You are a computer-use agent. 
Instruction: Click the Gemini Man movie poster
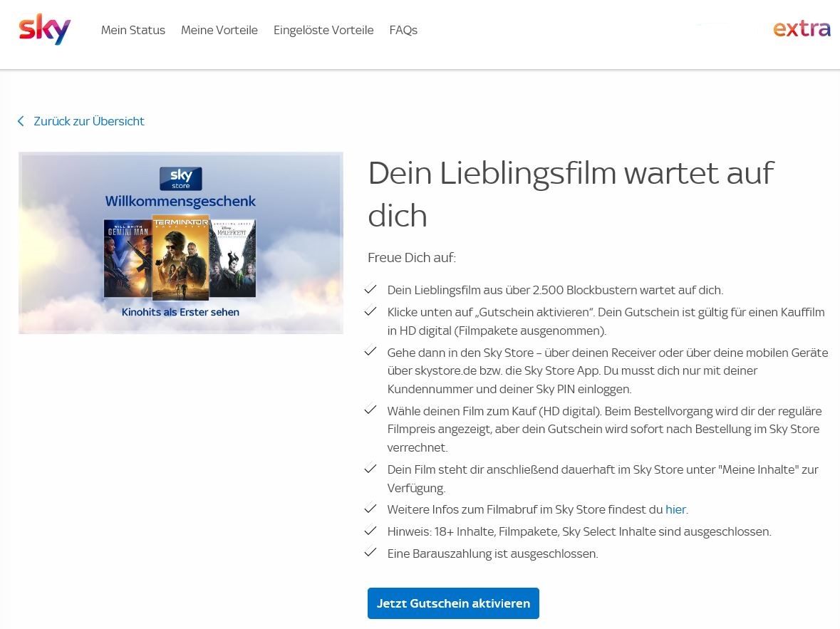point(128,259)
